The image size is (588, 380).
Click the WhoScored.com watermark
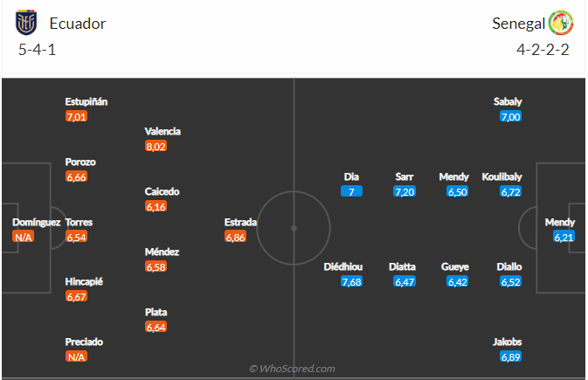pos(292,369)
